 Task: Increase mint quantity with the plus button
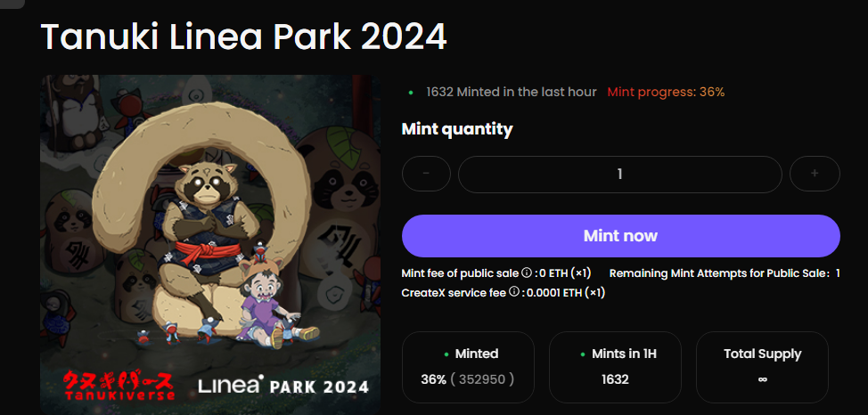point(815,174)
